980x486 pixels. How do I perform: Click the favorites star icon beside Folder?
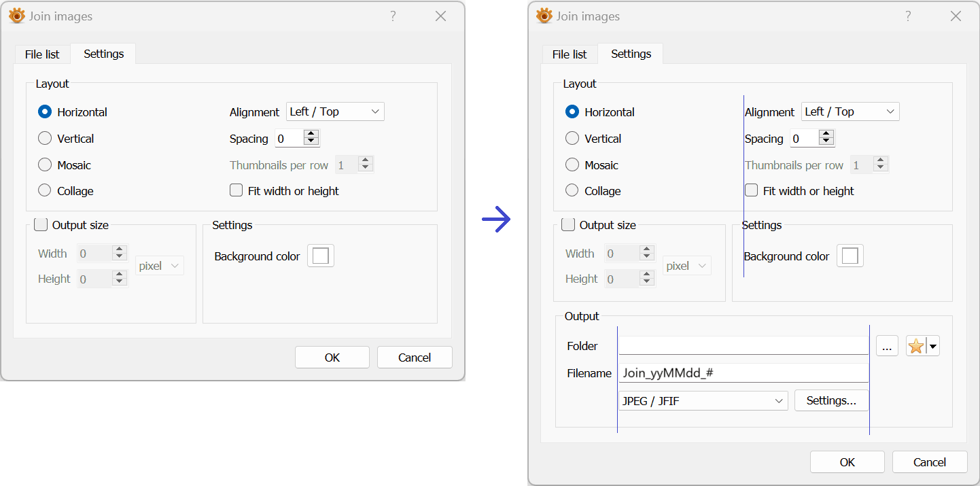click(916, 346)
